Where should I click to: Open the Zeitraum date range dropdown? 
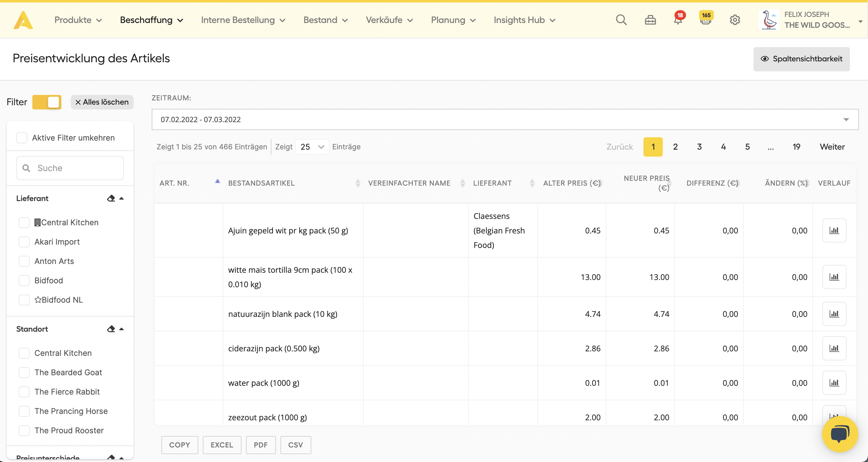(x=505, y=120)
